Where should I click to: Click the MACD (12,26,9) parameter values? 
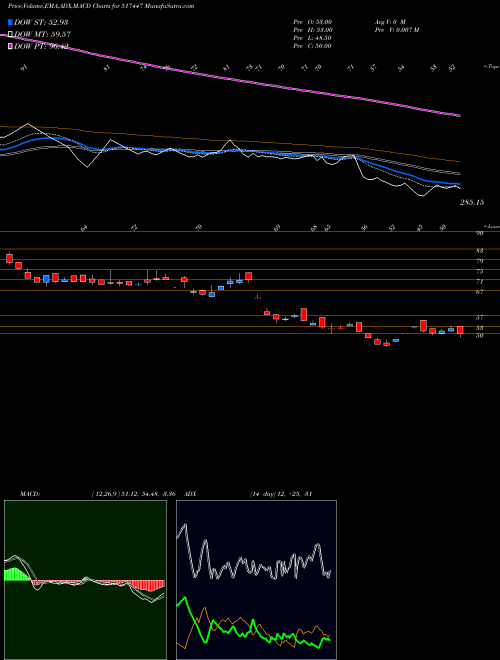(136, 494)
